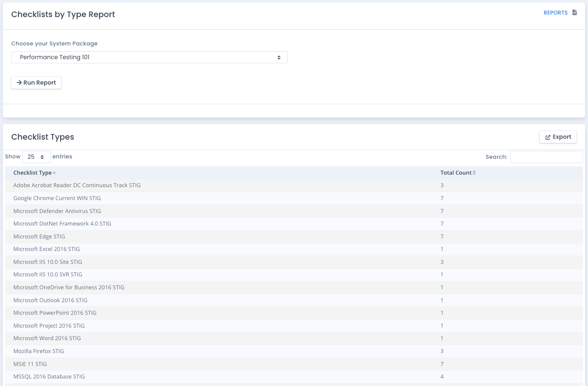Select Adobe Acrobat Reader DC Continuous Track STIG
The height and width of the screenshot is (386, 588).
click(77, 185)
